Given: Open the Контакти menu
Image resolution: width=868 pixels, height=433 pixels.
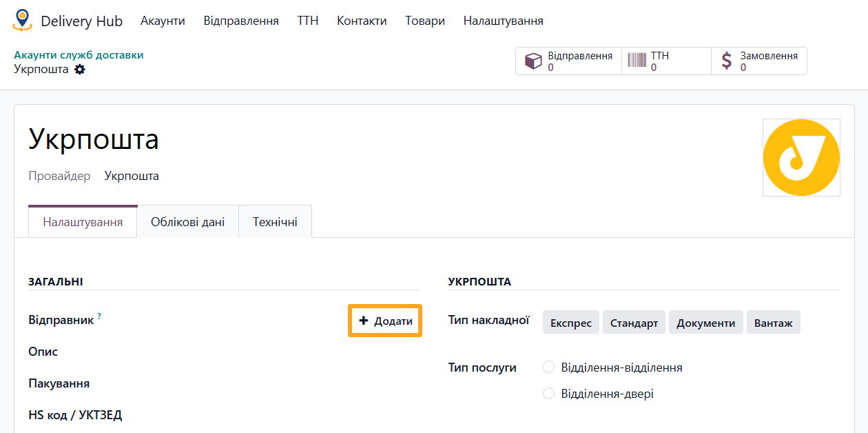Looking at the screenshot, I should [362, 21].
